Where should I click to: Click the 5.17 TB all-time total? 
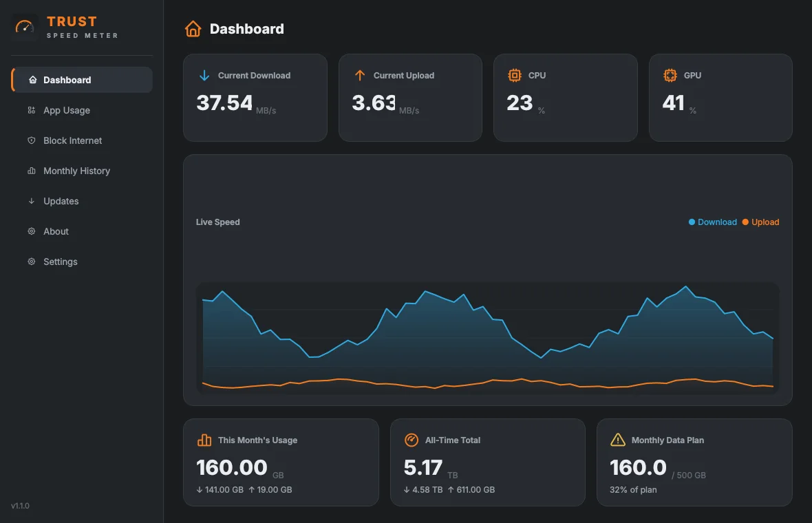[423, 467]
